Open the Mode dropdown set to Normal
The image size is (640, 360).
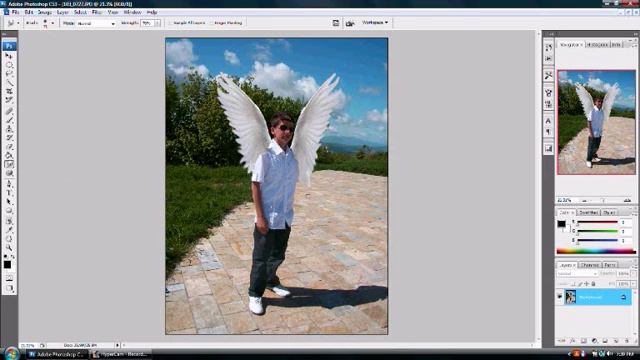pyautogui.click(x=96, y=23)
